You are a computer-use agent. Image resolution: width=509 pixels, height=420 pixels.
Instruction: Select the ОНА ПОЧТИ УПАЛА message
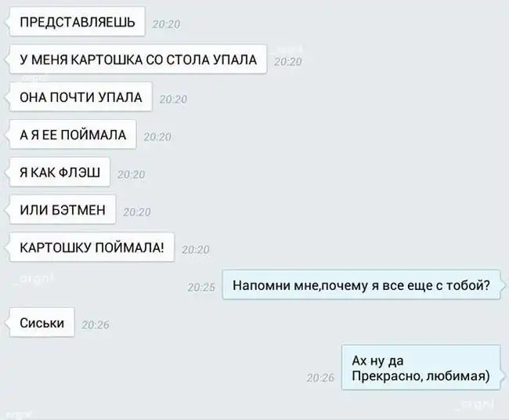tap(81, 97)
